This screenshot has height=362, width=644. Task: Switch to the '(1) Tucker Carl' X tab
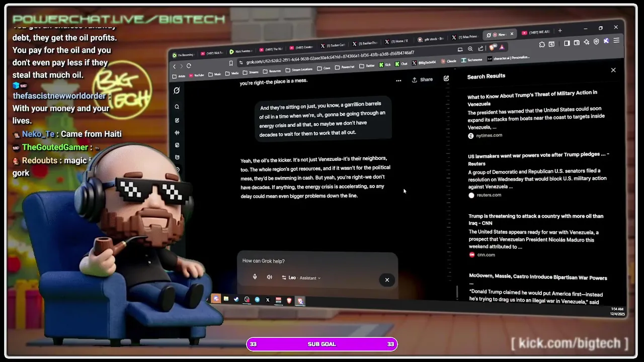pyautogui.click(x=333, y=45)
